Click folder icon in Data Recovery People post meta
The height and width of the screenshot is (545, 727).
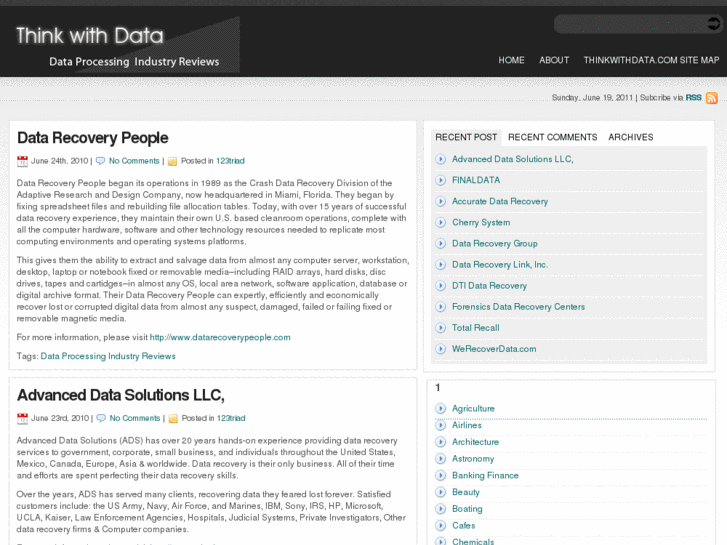[172, 161]
